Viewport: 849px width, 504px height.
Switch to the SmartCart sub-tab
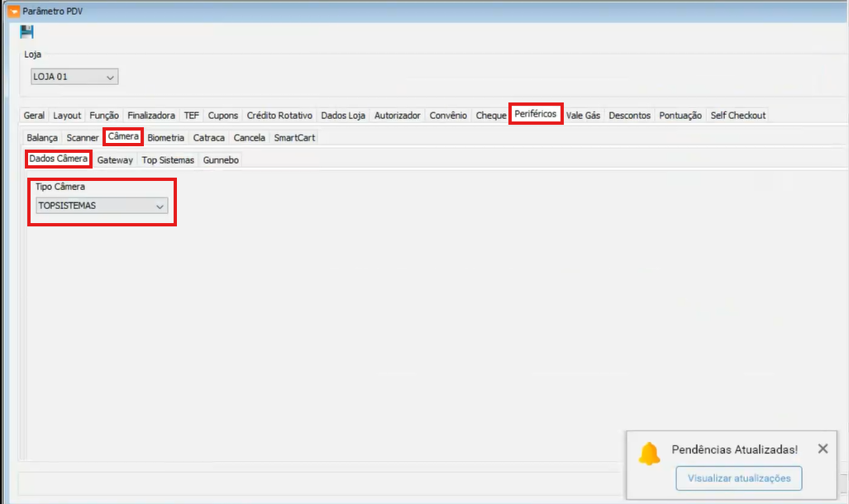pyautogui.click(x=294, y=138)
